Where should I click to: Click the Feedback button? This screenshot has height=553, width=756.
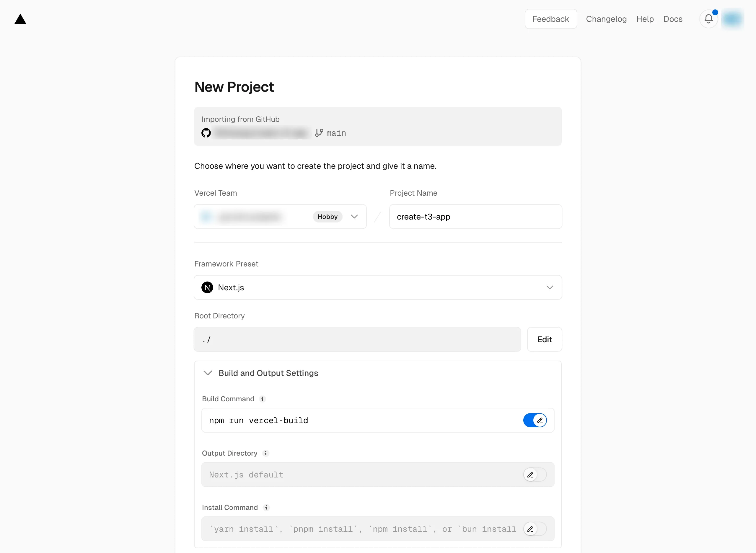pyautogui.click(x=551, y=19)
